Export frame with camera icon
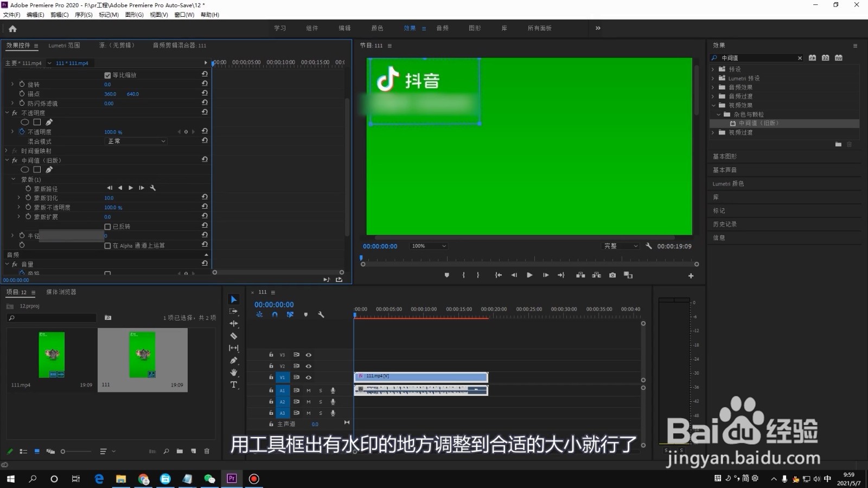 click(612, 275)
